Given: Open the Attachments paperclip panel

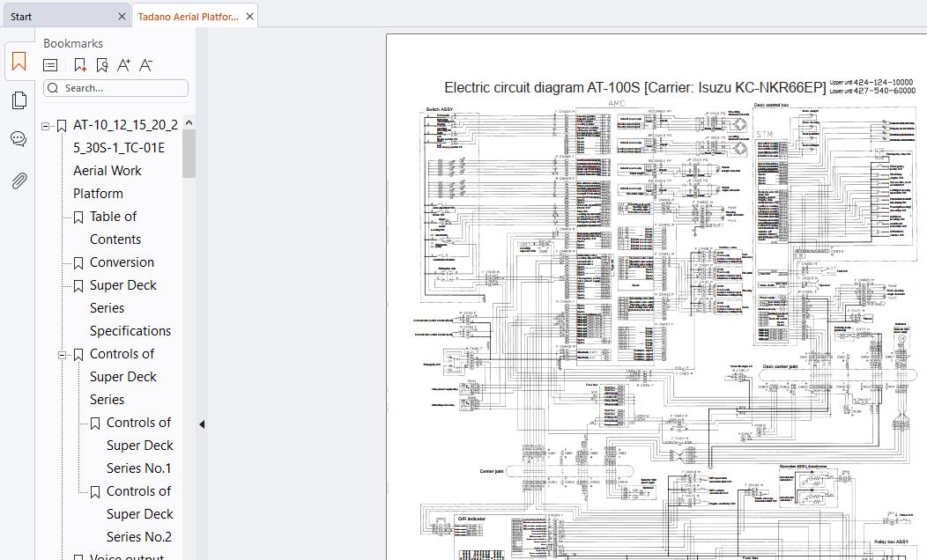Looking at the screenshot, I should [x=19, y=181].
